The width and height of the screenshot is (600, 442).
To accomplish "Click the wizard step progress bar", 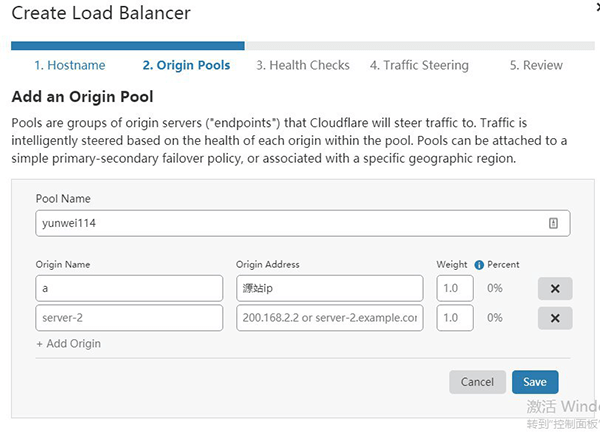I will coord(300,45).
